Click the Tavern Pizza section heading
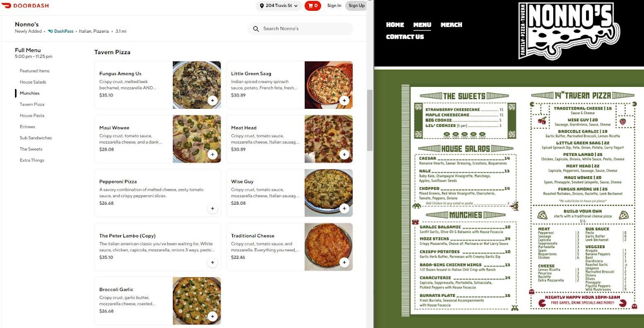Screen dimensions: 644x328 (112, 52)
